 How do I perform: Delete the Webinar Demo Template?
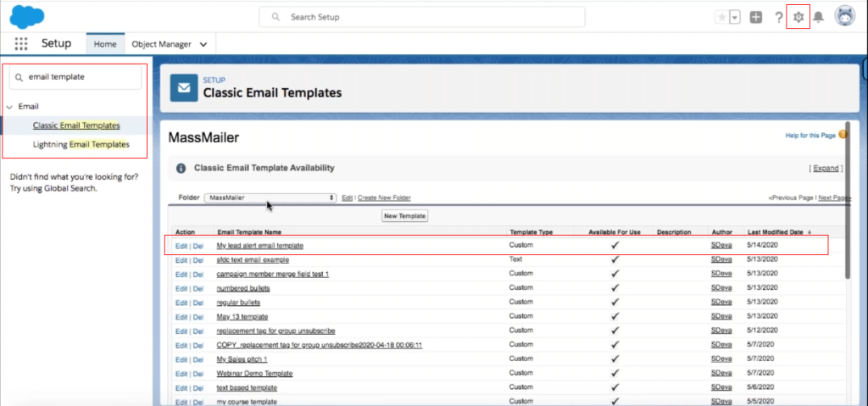click(198, 374)
